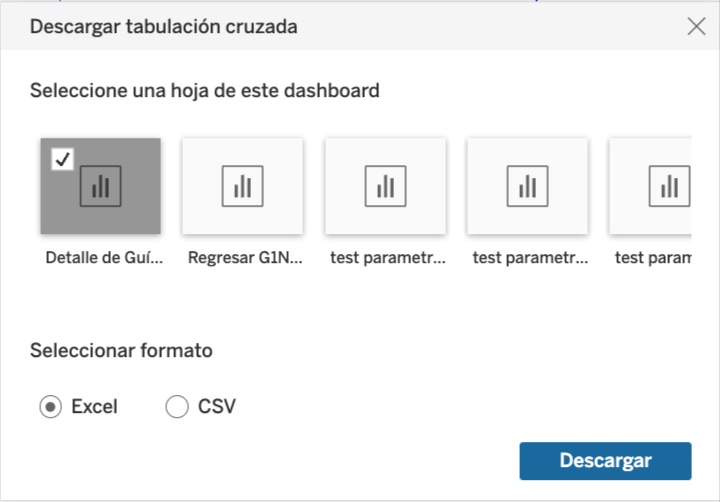Click the Descargar button

pyautogui.click(x=605, y=461)
